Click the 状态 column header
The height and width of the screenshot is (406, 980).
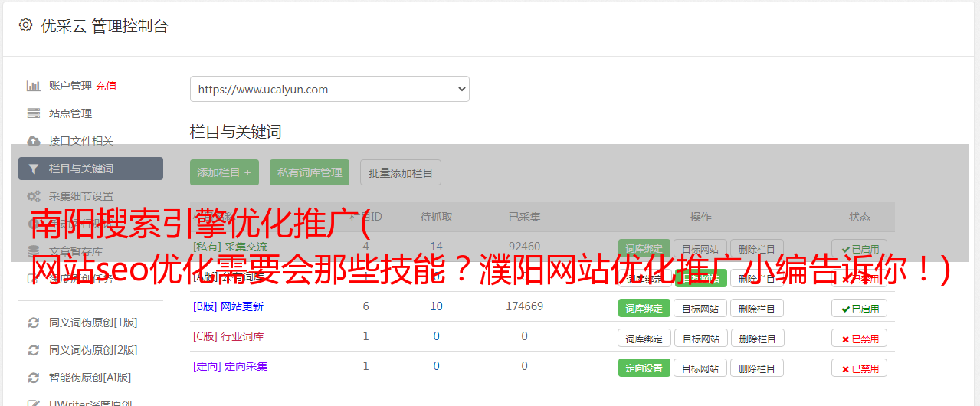pos(860,217)
